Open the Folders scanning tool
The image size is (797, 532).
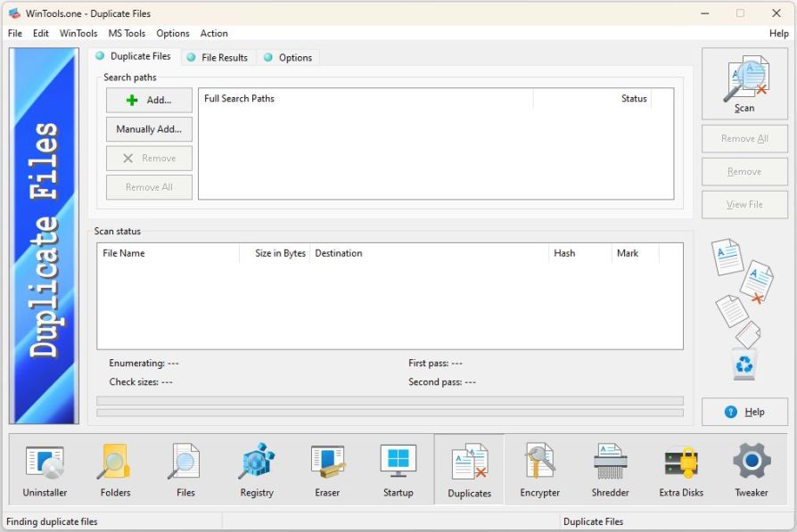tap(115, 470)
